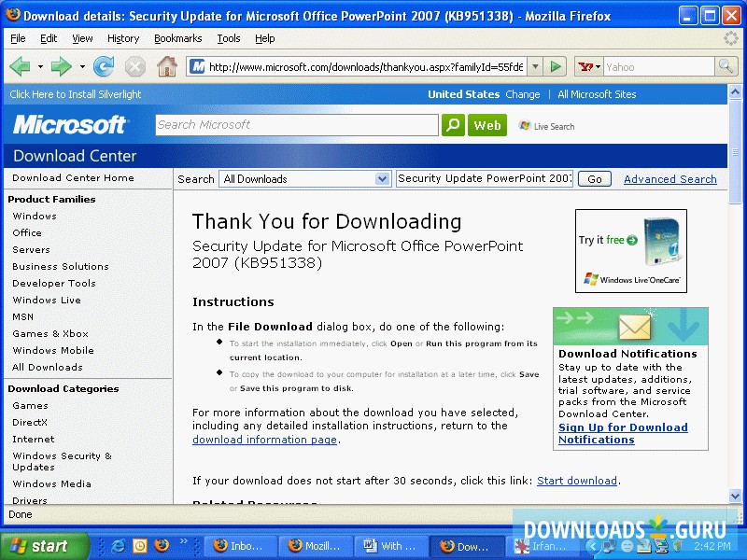Open the Bookmarks menu

pyautogui.click(x=178, y=38)
